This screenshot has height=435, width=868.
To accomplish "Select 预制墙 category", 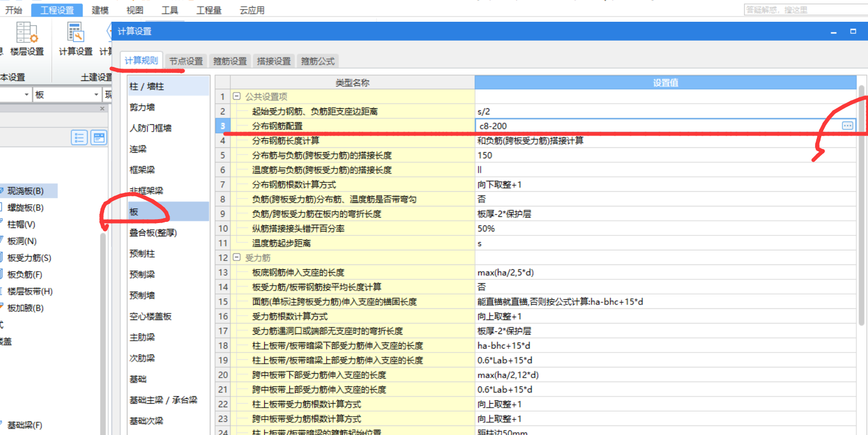I will click(168, 295).
